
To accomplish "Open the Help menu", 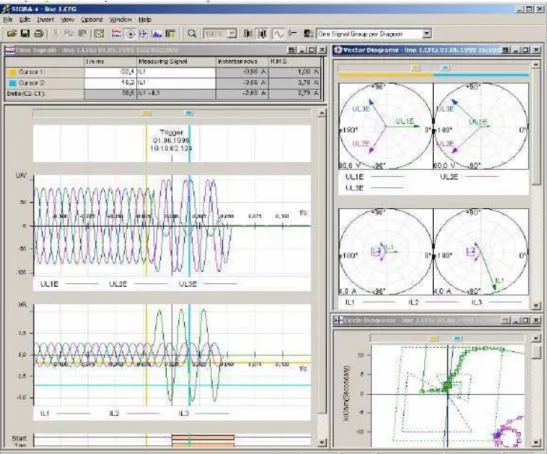I will pos(145,20).
